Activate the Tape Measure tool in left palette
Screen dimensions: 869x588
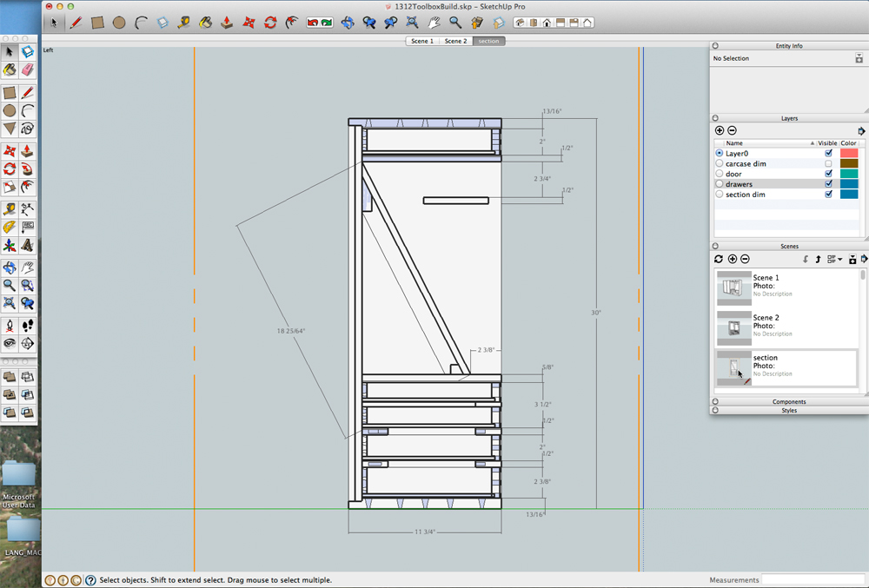10,209
